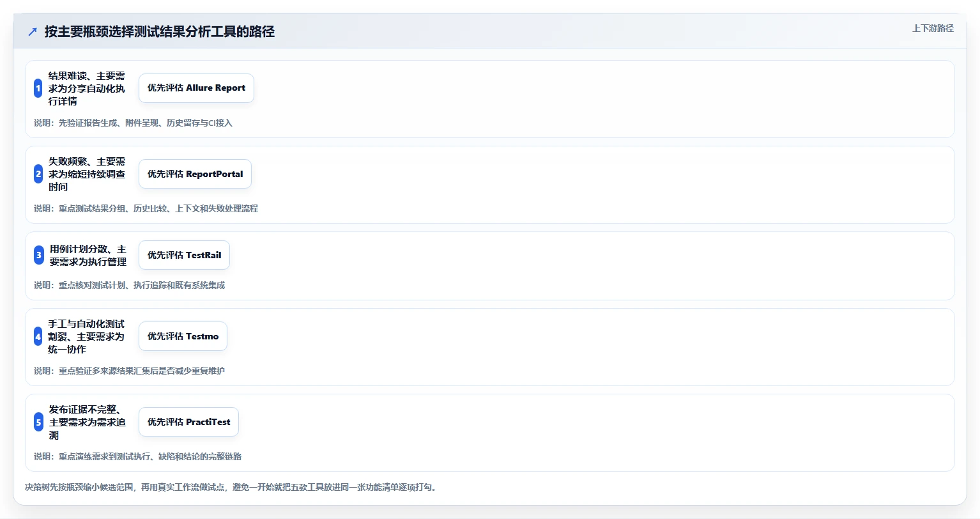Choose the 优先评估 TestRail button

click(184, 255)
